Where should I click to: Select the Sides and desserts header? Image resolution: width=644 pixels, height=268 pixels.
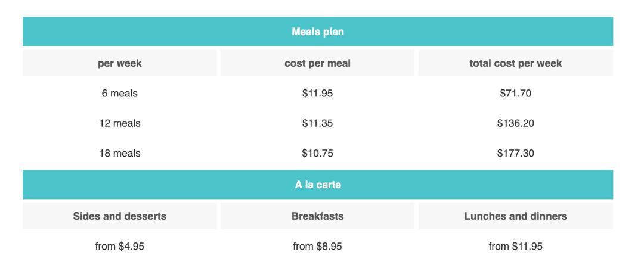(x=119, y=216)
